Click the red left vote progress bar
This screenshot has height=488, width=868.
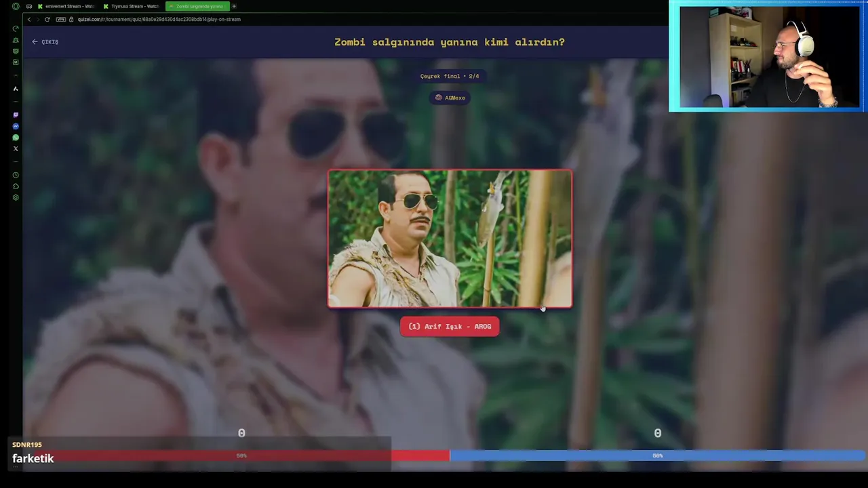[236, 455]
